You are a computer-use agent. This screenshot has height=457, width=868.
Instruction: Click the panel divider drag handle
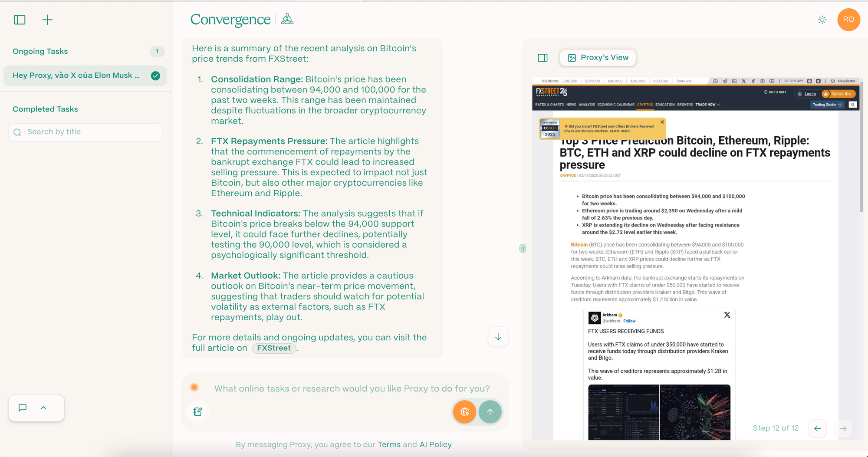tap(523, 249)
